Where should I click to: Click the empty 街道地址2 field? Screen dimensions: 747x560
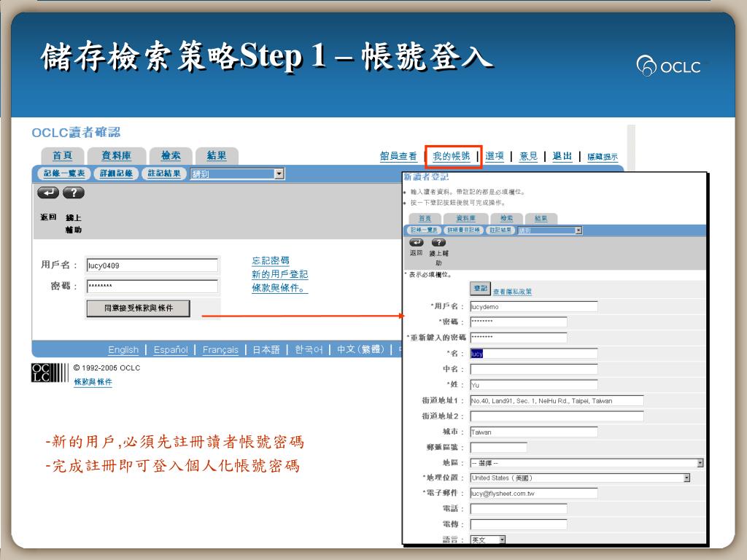(557, 416)
